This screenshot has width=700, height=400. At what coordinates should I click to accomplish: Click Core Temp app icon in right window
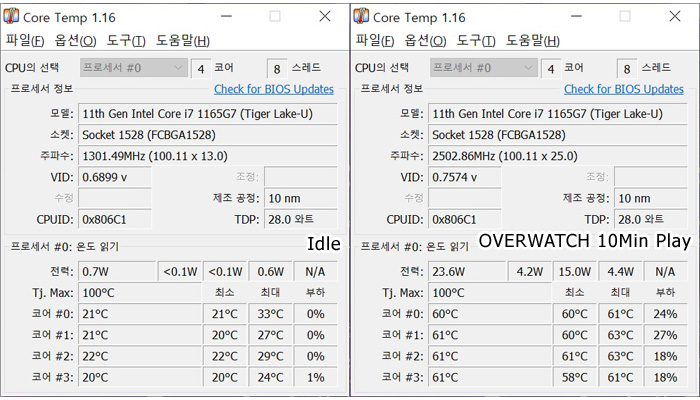point(361,16)
